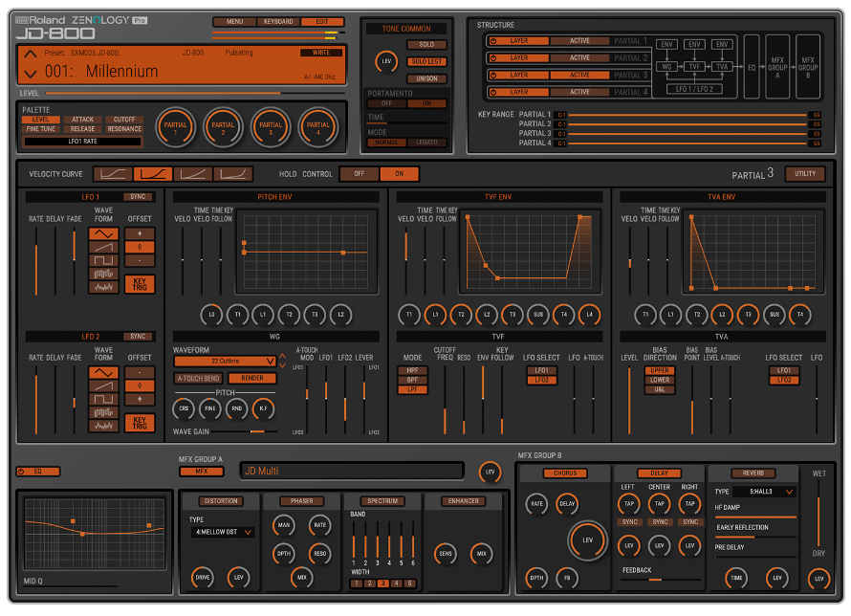Toggle the REVERB effect button
Viewport: 851px width, 616px height.
point(753,473)
